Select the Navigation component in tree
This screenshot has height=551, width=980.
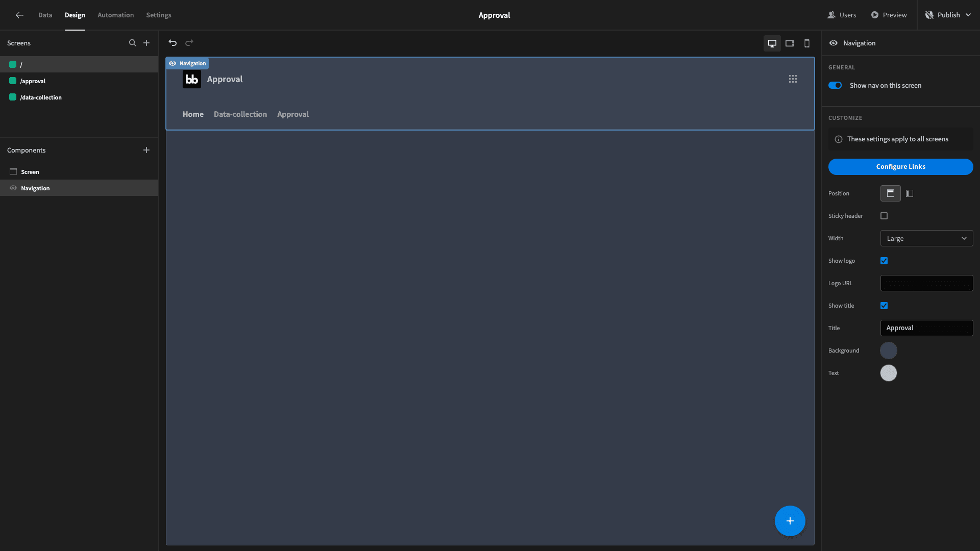(79, 188)
